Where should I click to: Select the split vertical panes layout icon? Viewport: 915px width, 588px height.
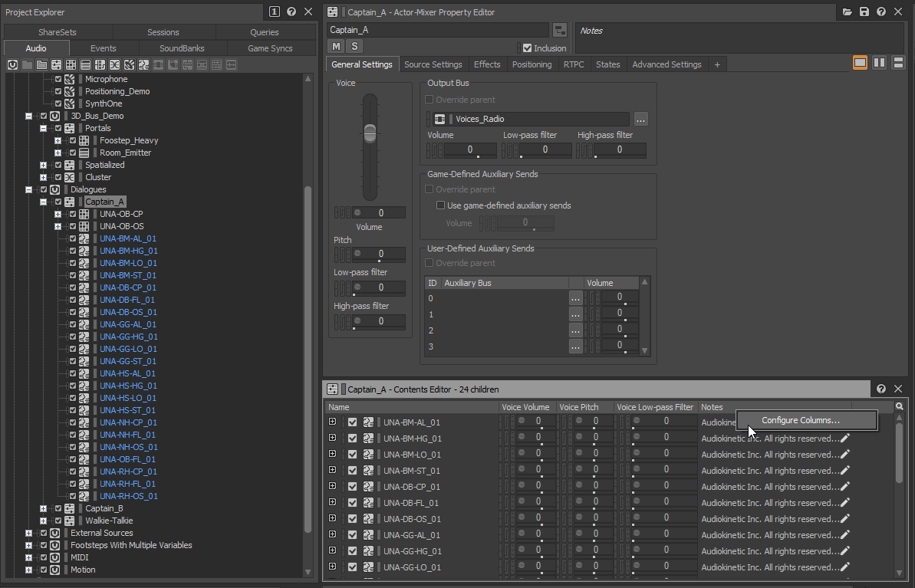[880, 63]
